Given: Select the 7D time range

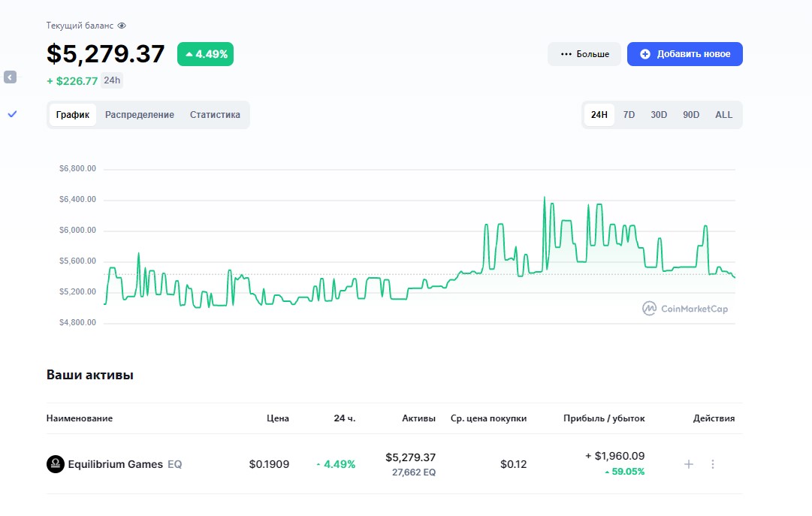Looking at the screenshot, I should 629,114.
